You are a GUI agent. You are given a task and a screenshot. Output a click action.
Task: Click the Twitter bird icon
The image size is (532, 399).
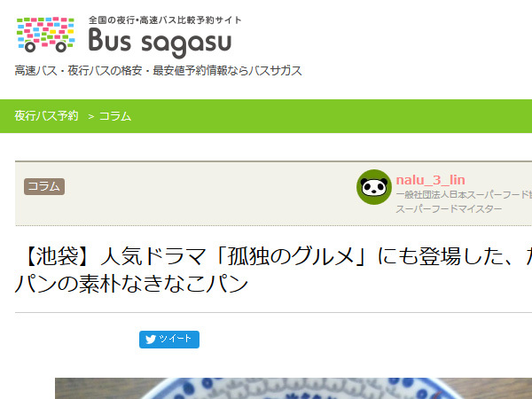pos(151,340)
